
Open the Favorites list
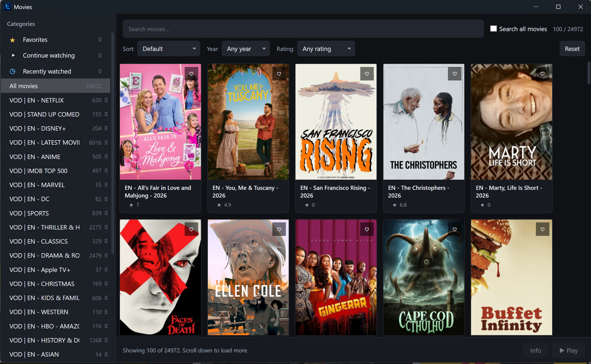tap(55, 40)
